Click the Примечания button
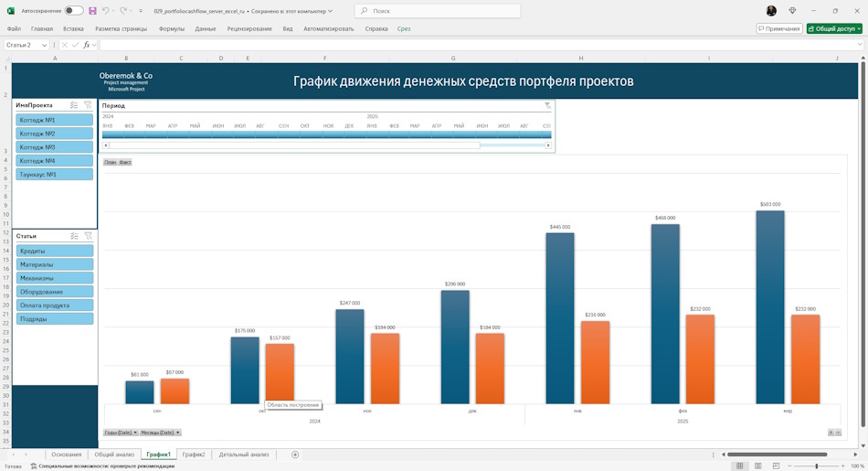Screen dimensions: 868x471 tap(778, 29)
